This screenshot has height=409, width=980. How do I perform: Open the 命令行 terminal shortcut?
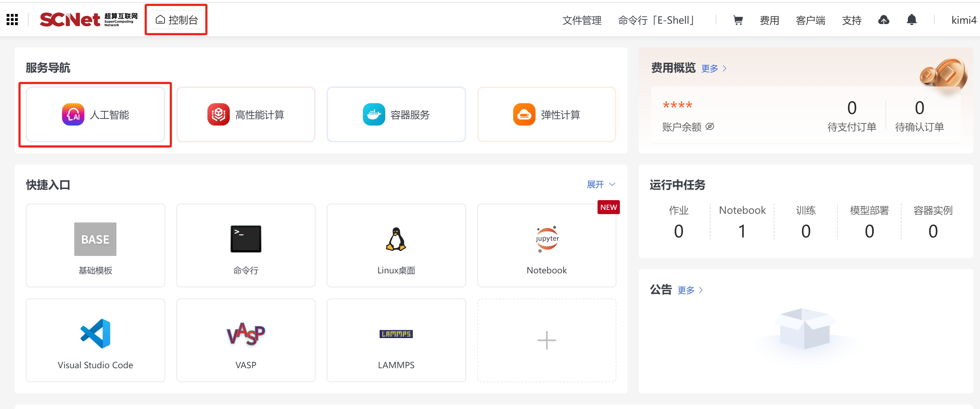tap(245, 245)
